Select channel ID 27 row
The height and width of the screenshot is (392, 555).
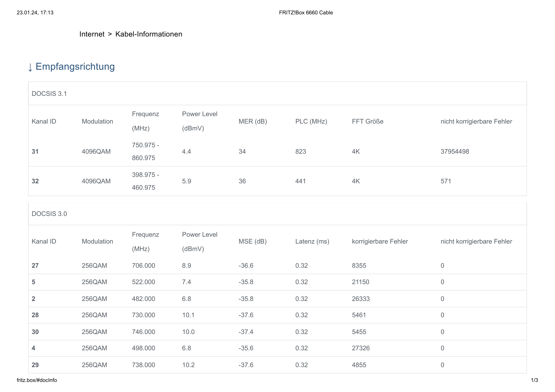click(35, 265)
